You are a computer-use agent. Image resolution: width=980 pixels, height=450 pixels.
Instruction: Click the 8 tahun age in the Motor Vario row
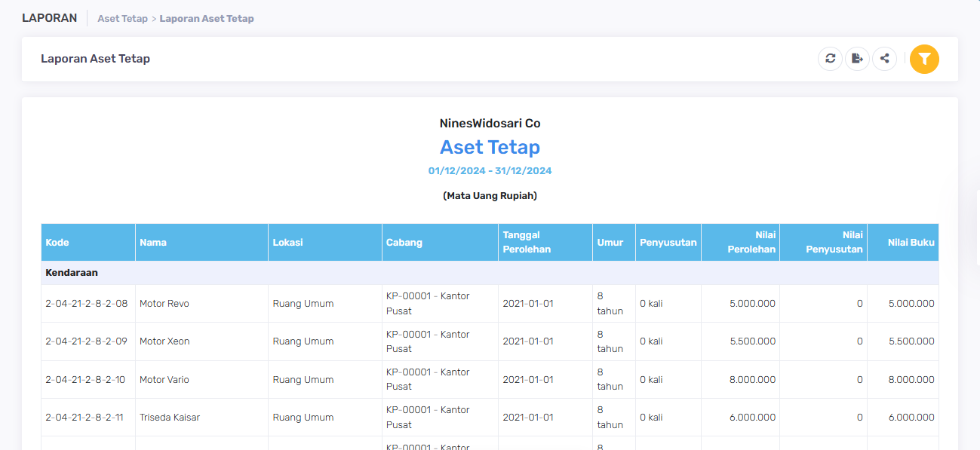coord(610,379)
